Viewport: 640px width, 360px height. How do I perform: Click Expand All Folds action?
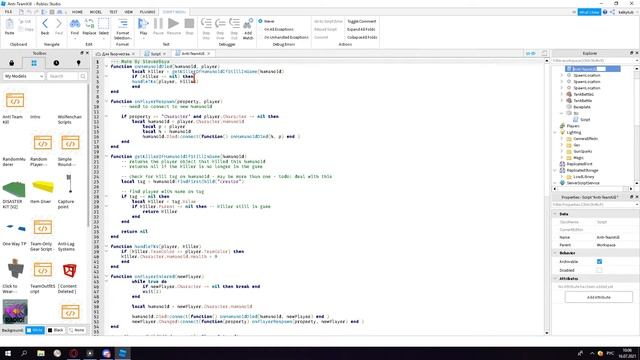[361, 29]
